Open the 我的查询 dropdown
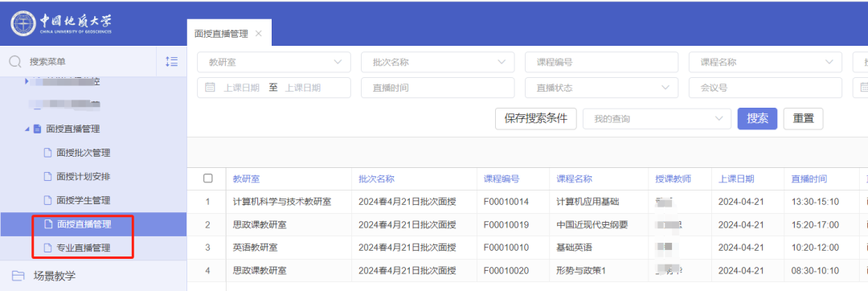Image resolution: width=868 pixels, height=291 pixels. pos(657,118)
